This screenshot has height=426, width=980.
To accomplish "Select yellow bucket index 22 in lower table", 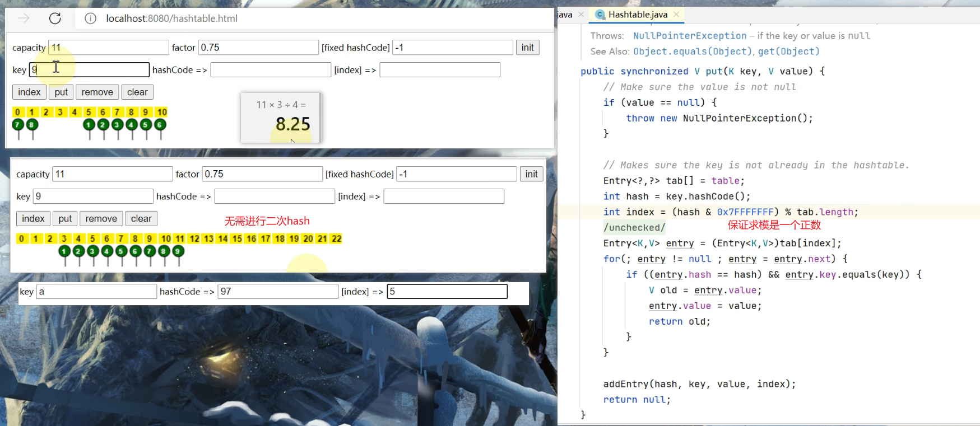I will 336,238.
